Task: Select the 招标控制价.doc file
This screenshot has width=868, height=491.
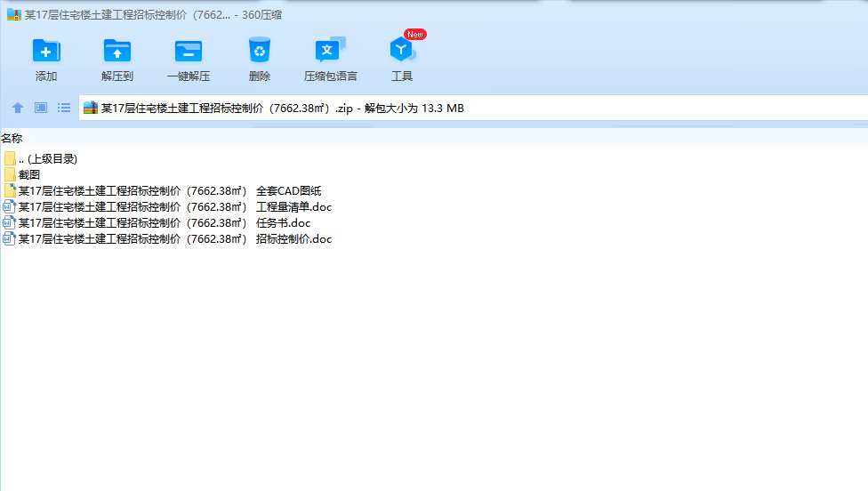Action: click(168, 239)
